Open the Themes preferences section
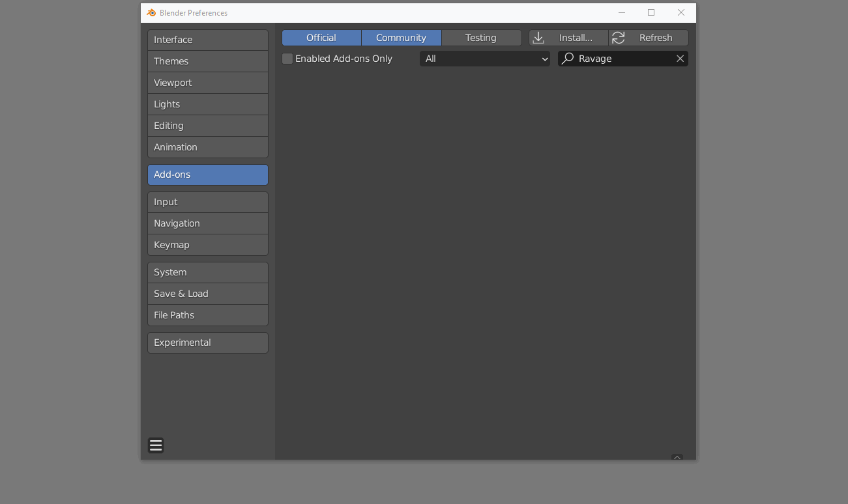 click(x=208, y=61)
